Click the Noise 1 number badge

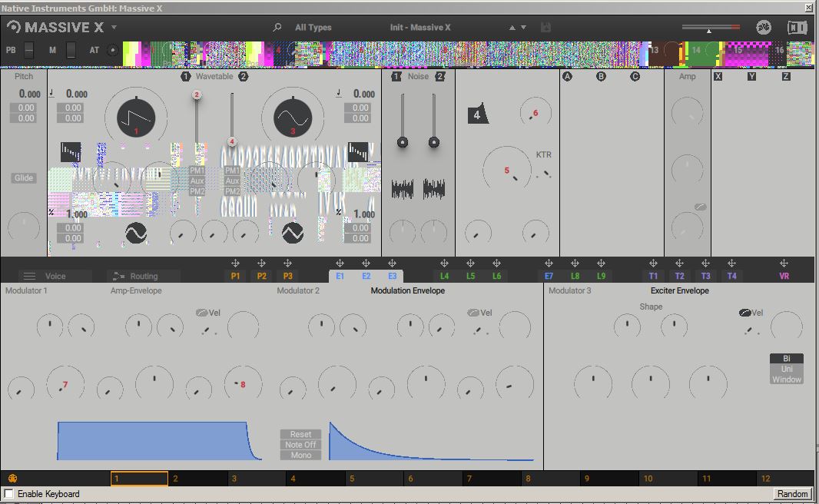[396, 76]
